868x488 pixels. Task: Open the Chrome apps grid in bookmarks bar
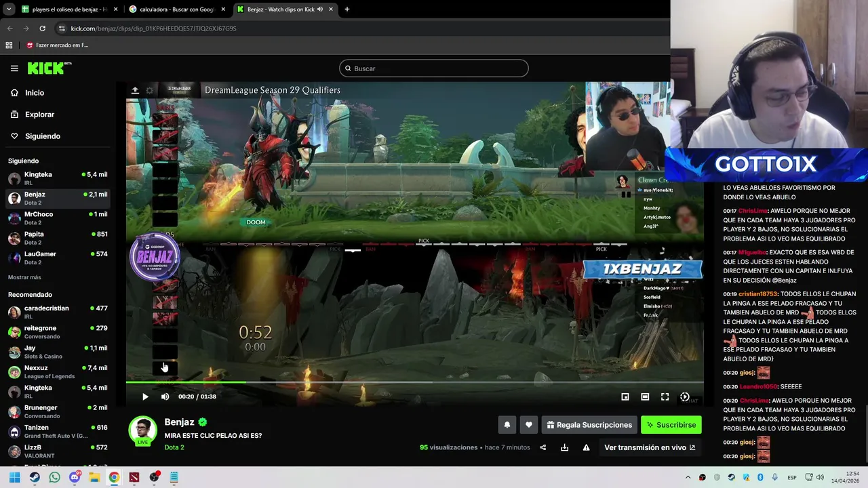tap(9, 45)
